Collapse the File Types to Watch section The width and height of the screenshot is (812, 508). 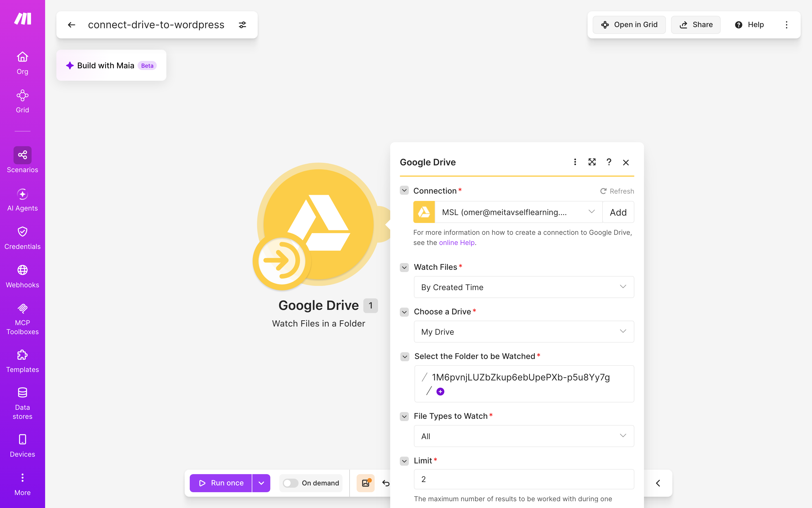(404, 417)
